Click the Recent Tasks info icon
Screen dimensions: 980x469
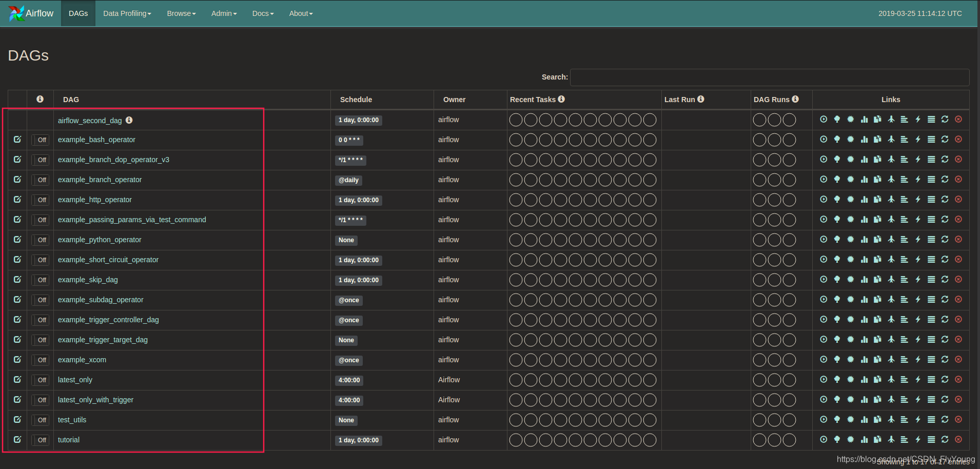561,99
